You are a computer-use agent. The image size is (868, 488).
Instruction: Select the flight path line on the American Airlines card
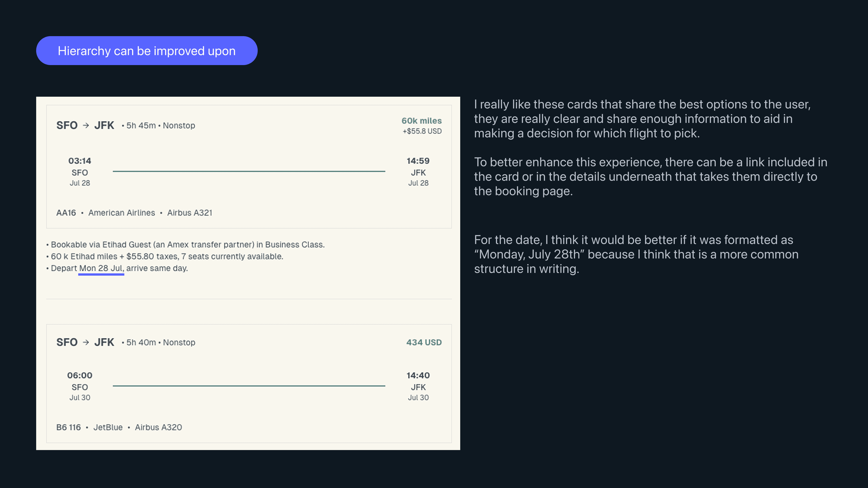[x=249, y=171]
